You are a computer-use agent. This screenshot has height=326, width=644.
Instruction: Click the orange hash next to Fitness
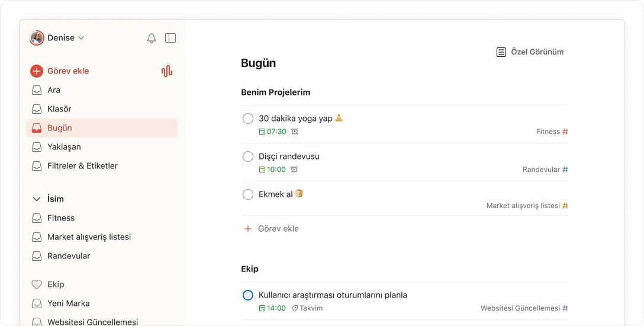pyautogui.click(x=565, y=132)
